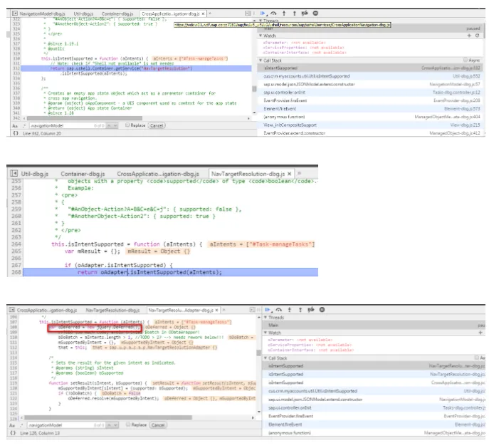Hide debugger sidebar in first screenshot
The image size is (489, 448).
(248, 14)
